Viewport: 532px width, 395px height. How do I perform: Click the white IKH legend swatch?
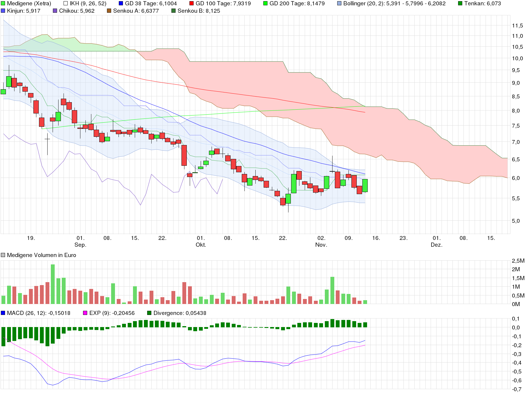[x=66, y=4]
